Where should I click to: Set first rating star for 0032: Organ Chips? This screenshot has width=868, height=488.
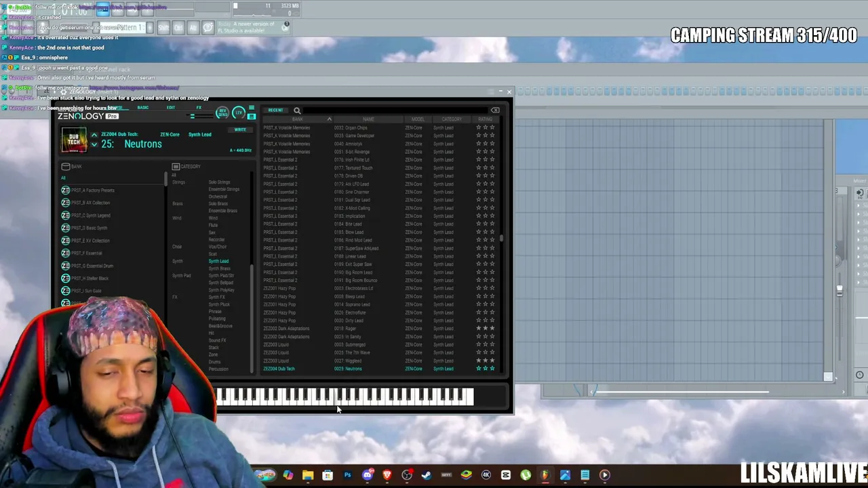479,127
